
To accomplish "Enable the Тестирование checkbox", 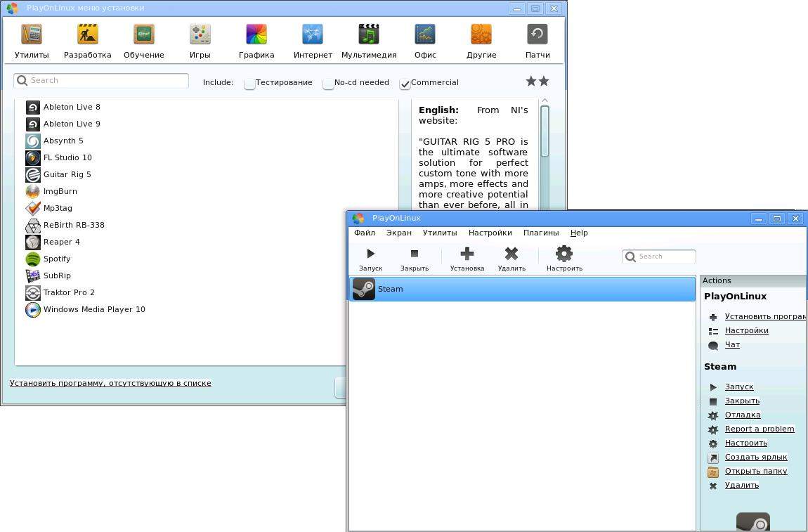I will [x=249, y=84].
